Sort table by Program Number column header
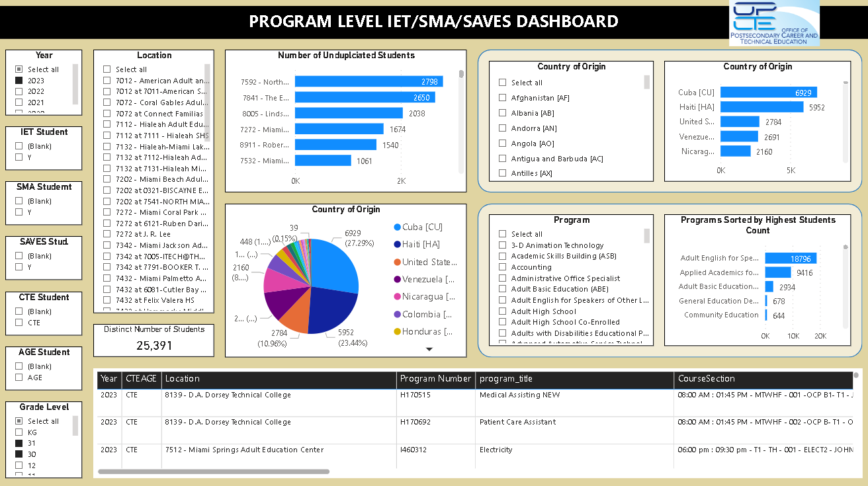The width and height of the screenshot is (868, 486). [x=435, y=379]
